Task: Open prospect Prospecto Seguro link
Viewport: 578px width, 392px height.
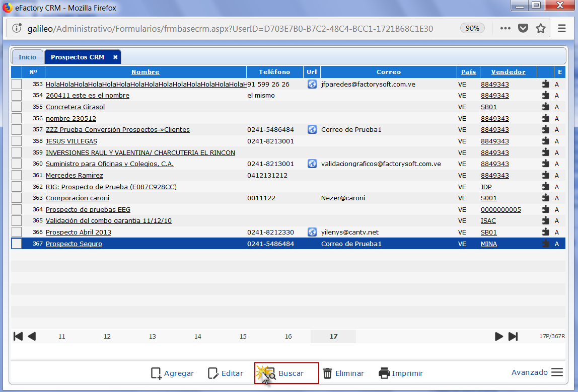Action: tap(74, 244)
